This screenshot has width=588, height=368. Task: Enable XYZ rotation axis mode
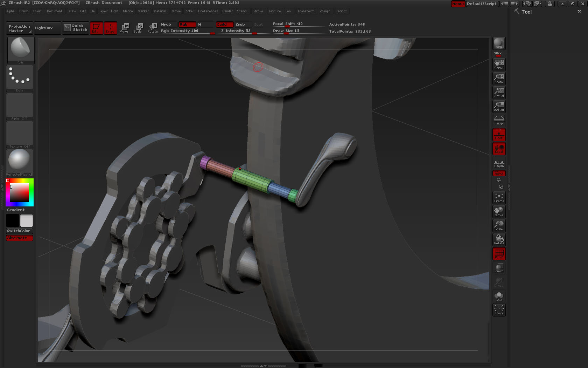(499, 173)
